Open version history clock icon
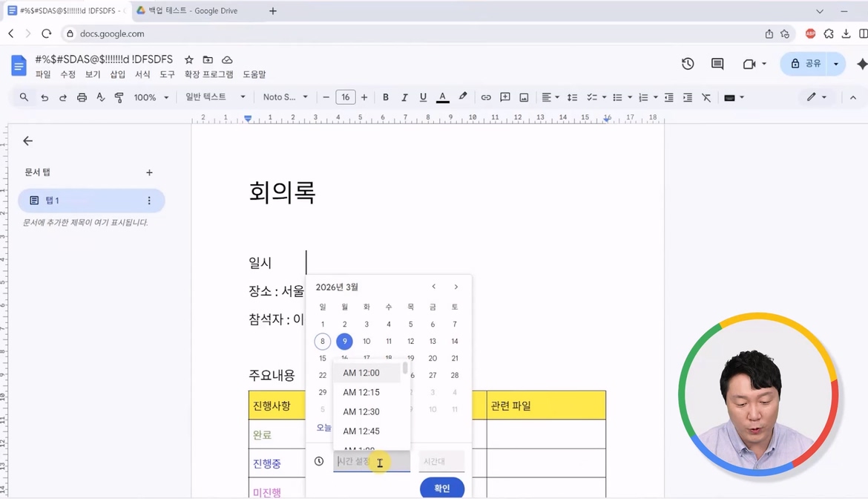 point(688,64)
